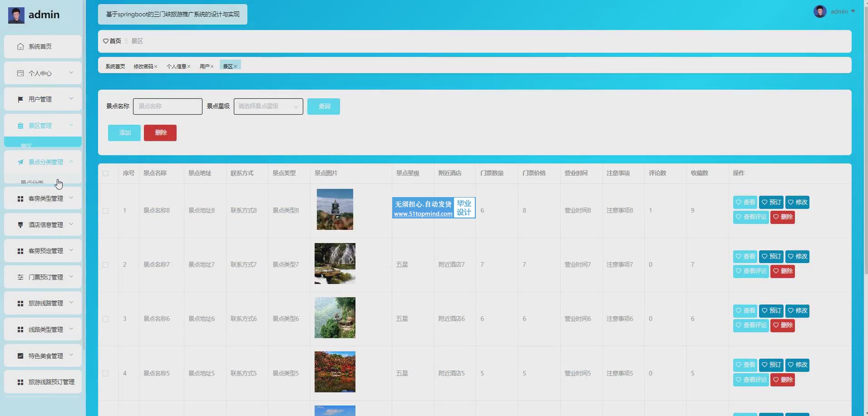Screen dimensions: 868x416
Task: Expand the 个人中心 menu chevron
Action: [71, 73]
